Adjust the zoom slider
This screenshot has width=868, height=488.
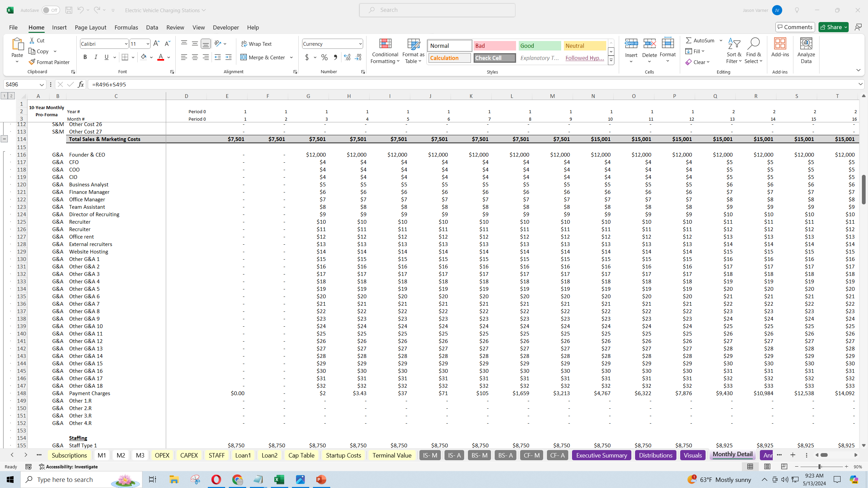pos(819,467)
